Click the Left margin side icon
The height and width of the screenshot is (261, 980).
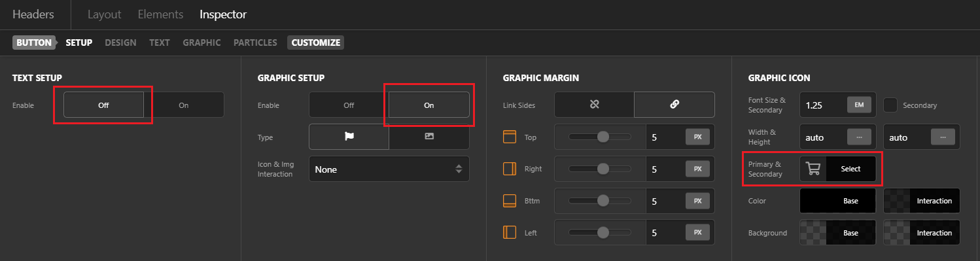point(510,232)
